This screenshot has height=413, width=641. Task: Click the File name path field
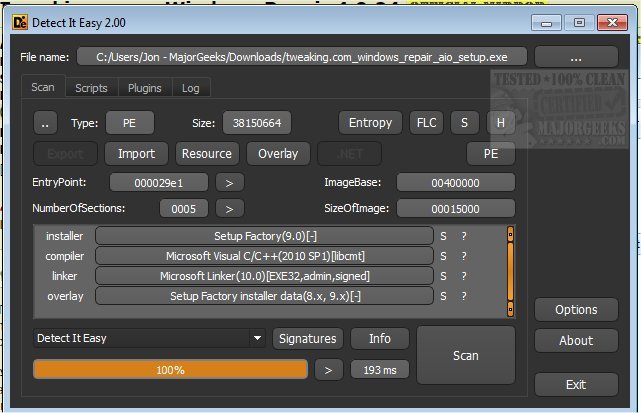click(302, 57)
